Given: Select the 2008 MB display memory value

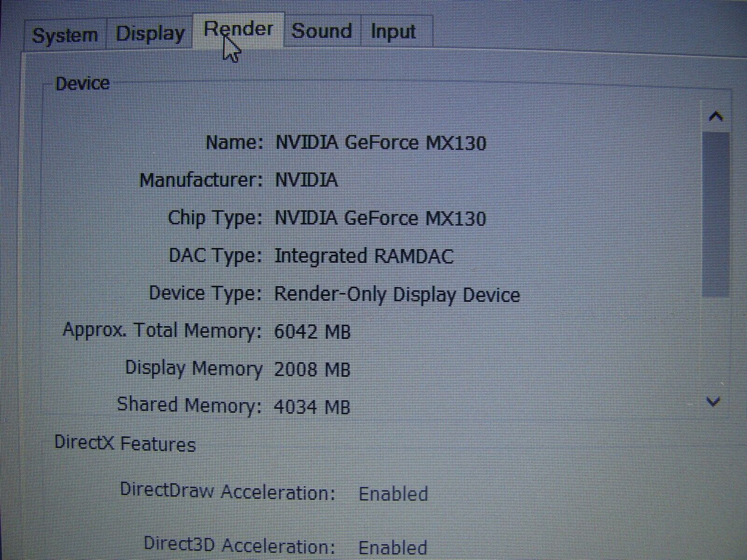Looking at the screenshot, I should click(312, 370).
